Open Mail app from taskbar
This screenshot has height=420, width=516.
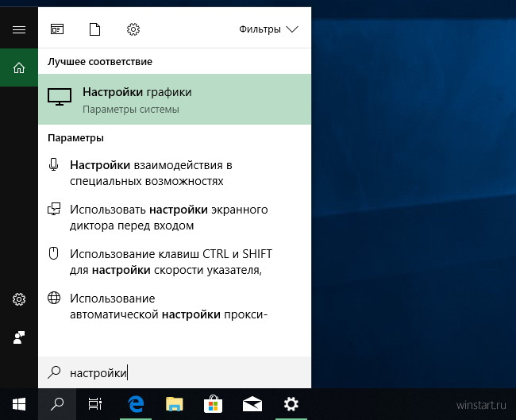252,404
